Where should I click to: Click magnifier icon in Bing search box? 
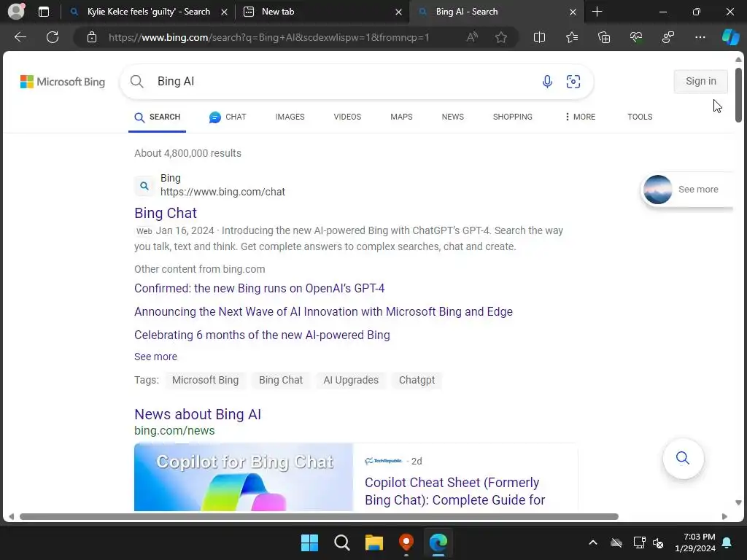(x=136, y=82)
